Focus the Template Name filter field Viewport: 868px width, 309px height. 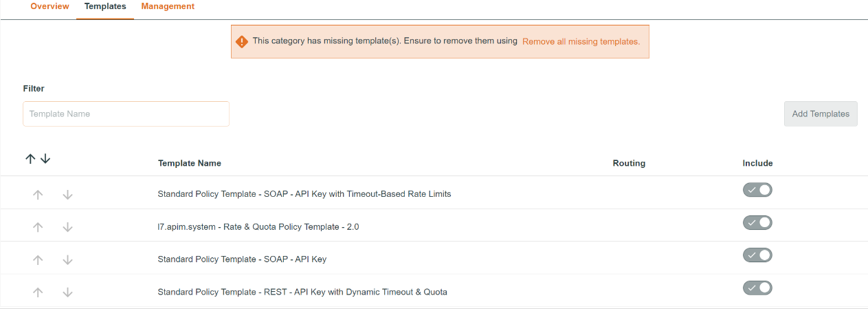[x=126, y=114]
